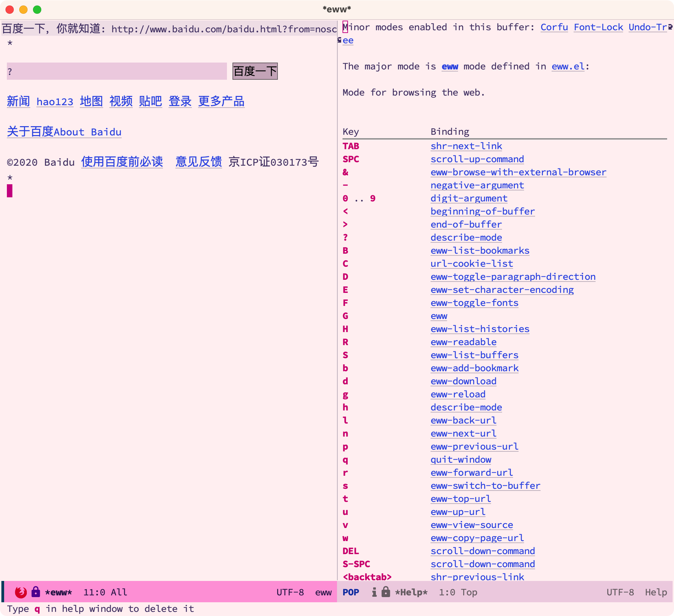Open the eww-copy-page-url link
The height and width of the screenshot is (616, 674).
point(478,538)
